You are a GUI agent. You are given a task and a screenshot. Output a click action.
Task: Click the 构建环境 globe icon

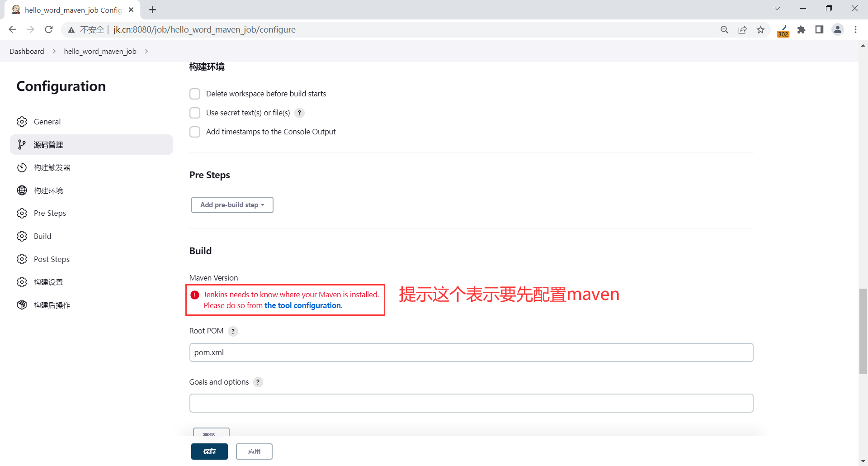coord(22,190)
